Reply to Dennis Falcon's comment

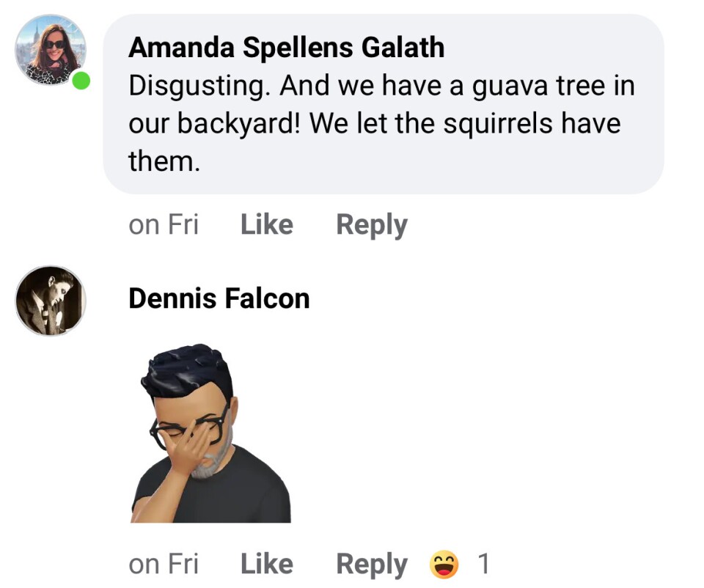click(x=371, y=564)
